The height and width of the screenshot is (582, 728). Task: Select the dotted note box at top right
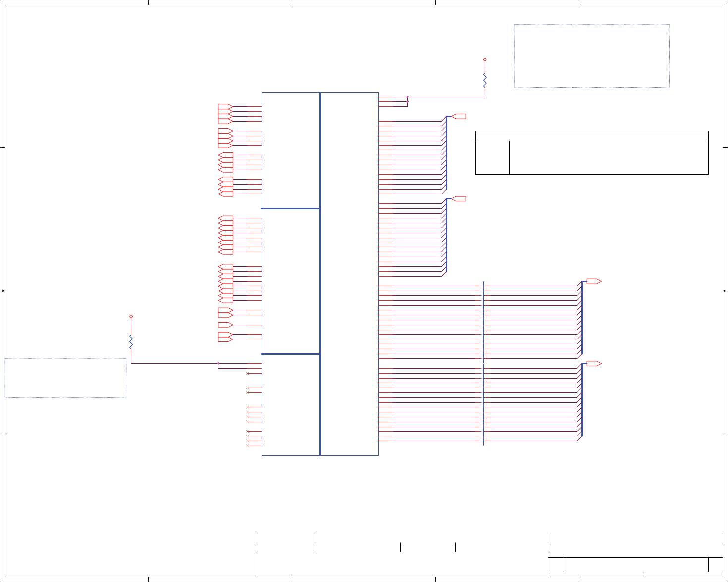[592, 56]
